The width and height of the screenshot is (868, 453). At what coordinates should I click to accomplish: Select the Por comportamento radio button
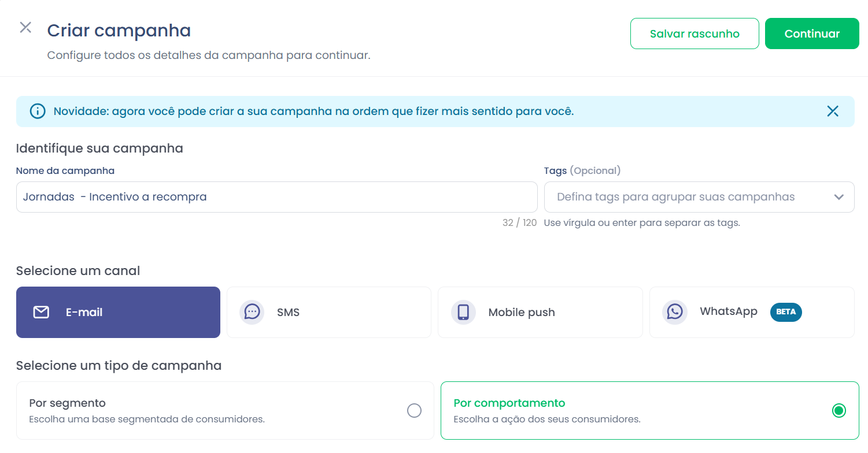pos(839,411)
